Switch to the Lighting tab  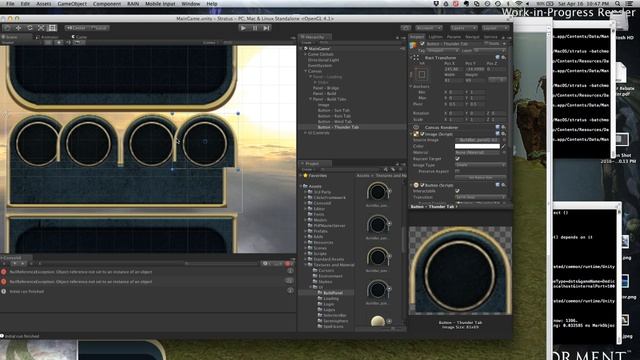coord(436,37)
